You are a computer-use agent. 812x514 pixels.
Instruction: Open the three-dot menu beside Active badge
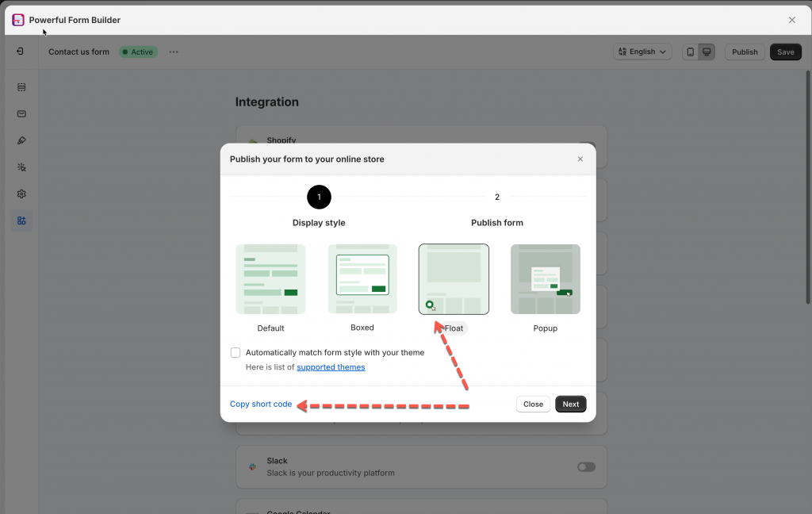click(x=174, y=52)
